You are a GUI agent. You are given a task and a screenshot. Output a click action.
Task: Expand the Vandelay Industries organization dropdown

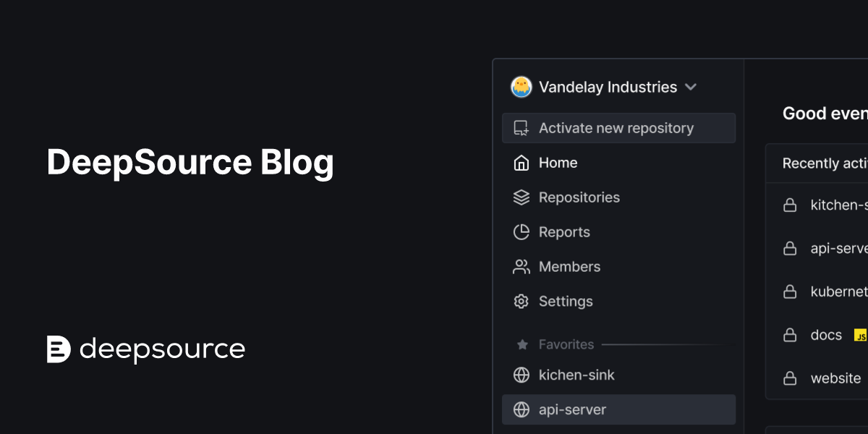pos(691,87)
